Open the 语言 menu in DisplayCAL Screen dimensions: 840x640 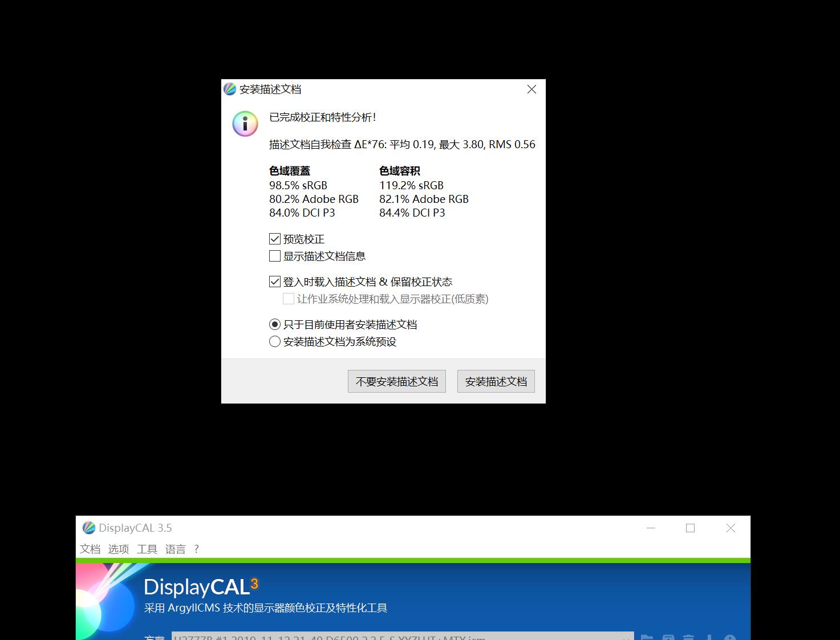(x=176, y=549)
